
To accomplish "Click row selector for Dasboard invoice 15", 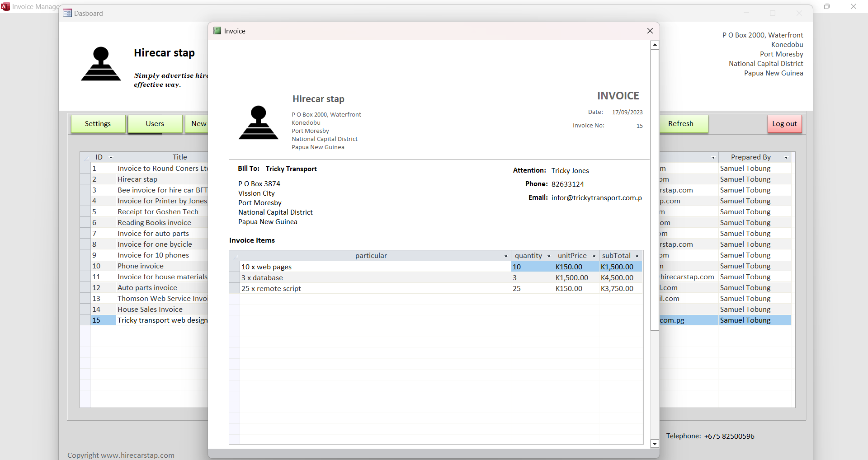I will coord(85,320).
